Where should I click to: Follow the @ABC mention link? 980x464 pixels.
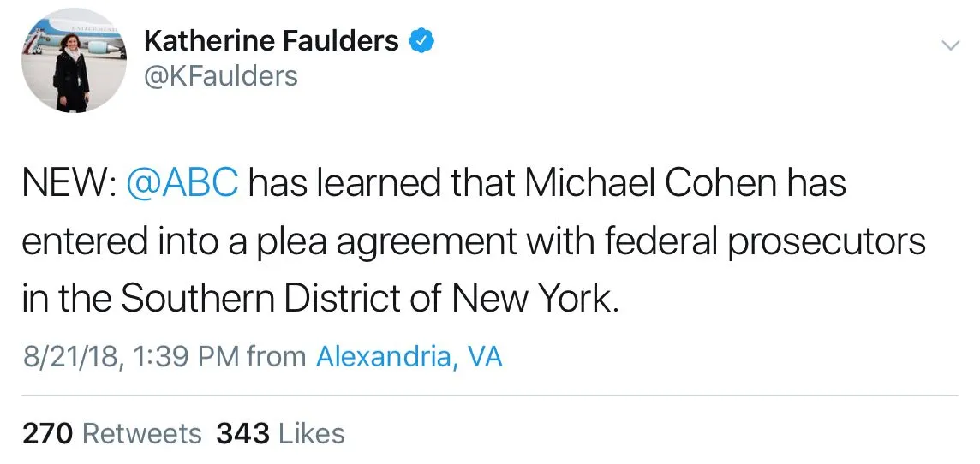click(x=182, y=183)
